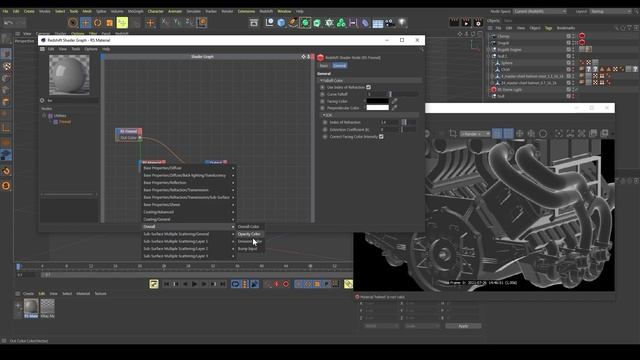
Task: Switch to the Basic tab
Action: click(x=324, y=66)
